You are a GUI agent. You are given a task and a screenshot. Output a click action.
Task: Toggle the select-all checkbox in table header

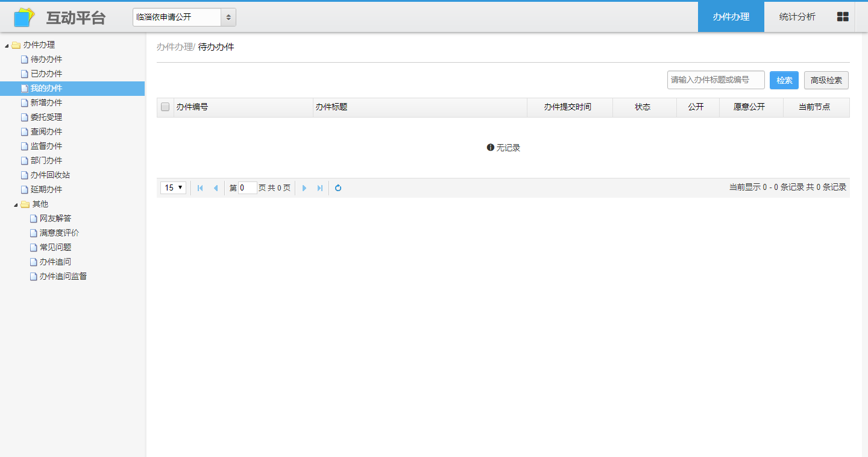tap(165, 107)
